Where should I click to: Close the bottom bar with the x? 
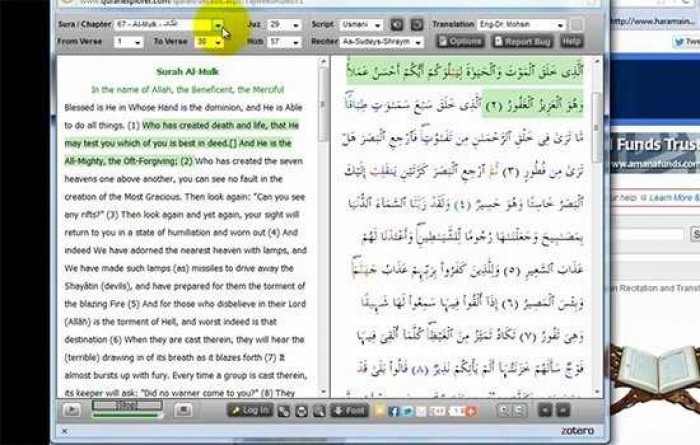[x=65, y=431]
